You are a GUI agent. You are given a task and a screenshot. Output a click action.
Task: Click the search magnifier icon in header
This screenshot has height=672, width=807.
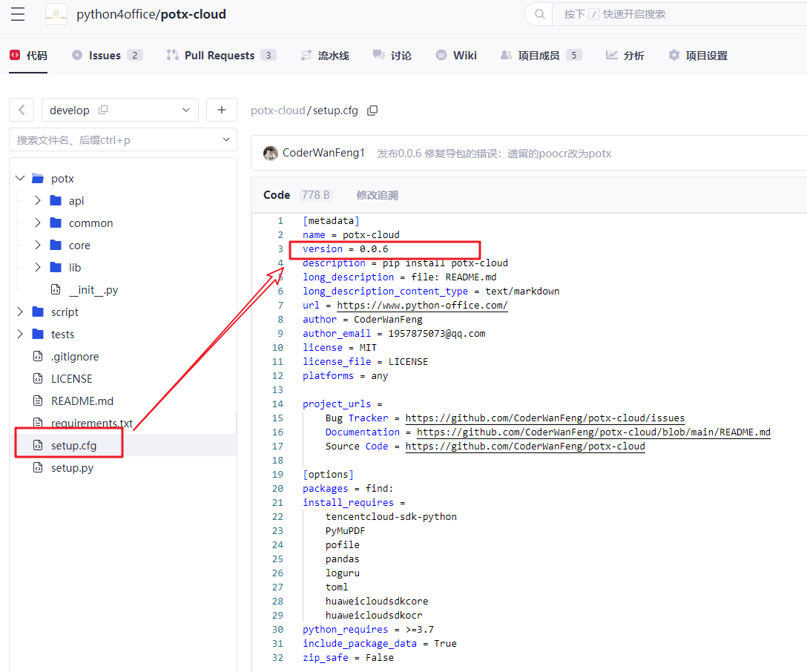[x=539, y=14]
